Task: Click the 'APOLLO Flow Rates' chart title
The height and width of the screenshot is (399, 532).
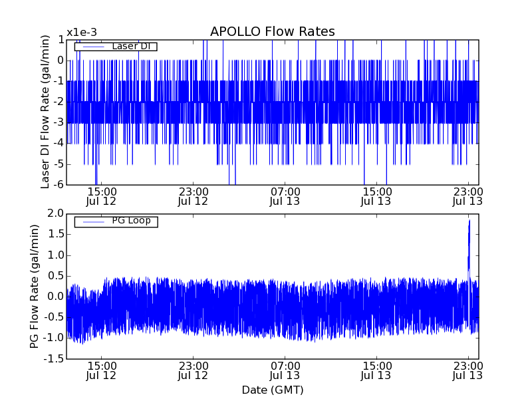Action: [x=273, y=31]
